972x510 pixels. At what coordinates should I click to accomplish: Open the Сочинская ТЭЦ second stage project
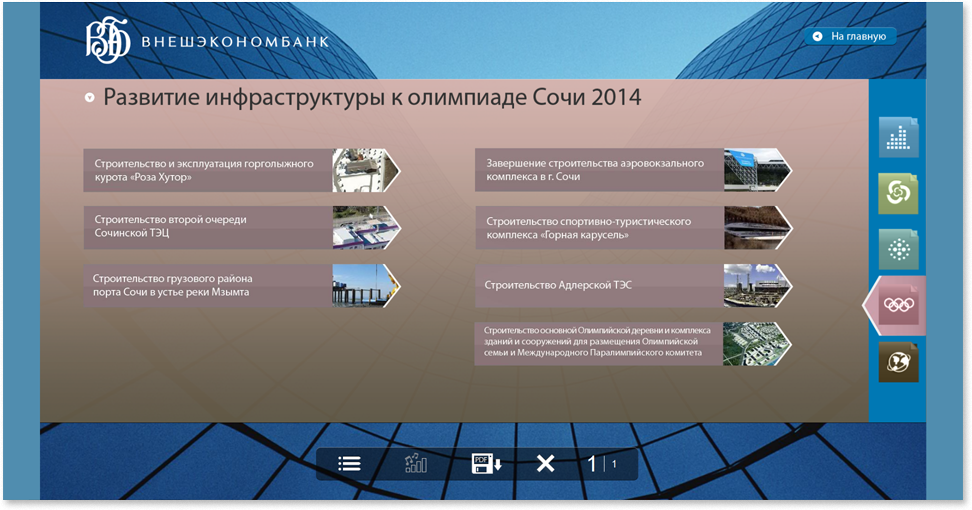(x=242, y=227)
